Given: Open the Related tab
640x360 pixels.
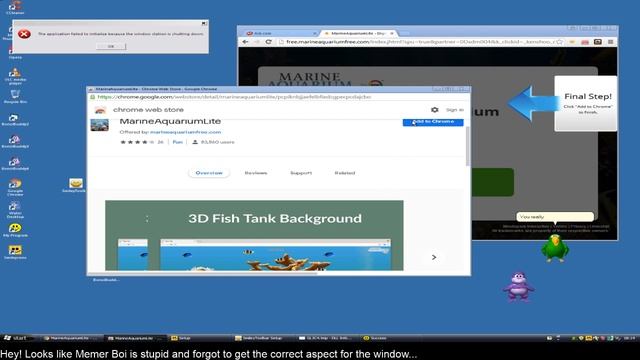Looking at the screenshot, I should click(345, 173).
